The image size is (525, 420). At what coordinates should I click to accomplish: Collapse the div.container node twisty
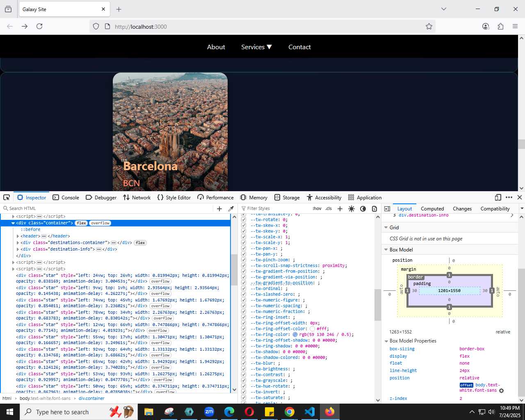pos(13,223)
